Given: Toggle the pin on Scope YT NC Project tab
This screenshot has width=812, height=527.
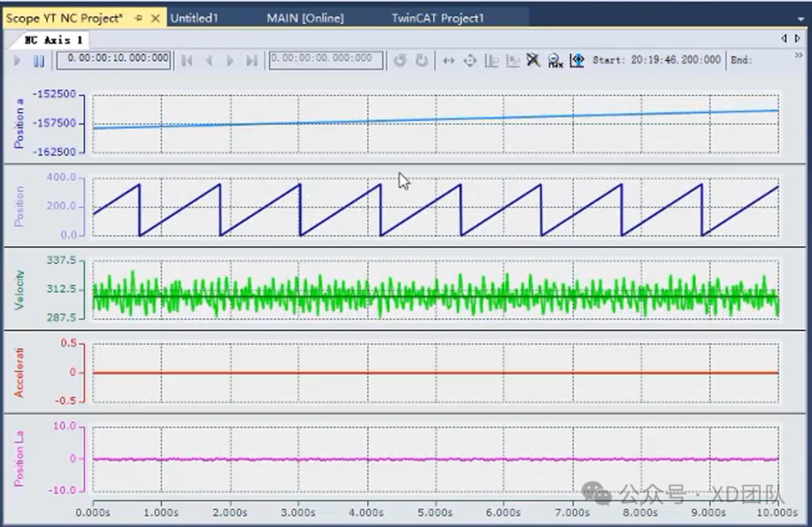Looking at the screenshot, I should [138, 17].
